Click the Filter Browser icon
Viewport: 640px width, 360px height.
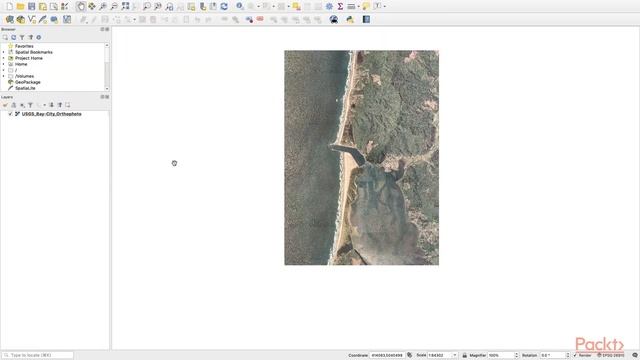tap(22, 37)
